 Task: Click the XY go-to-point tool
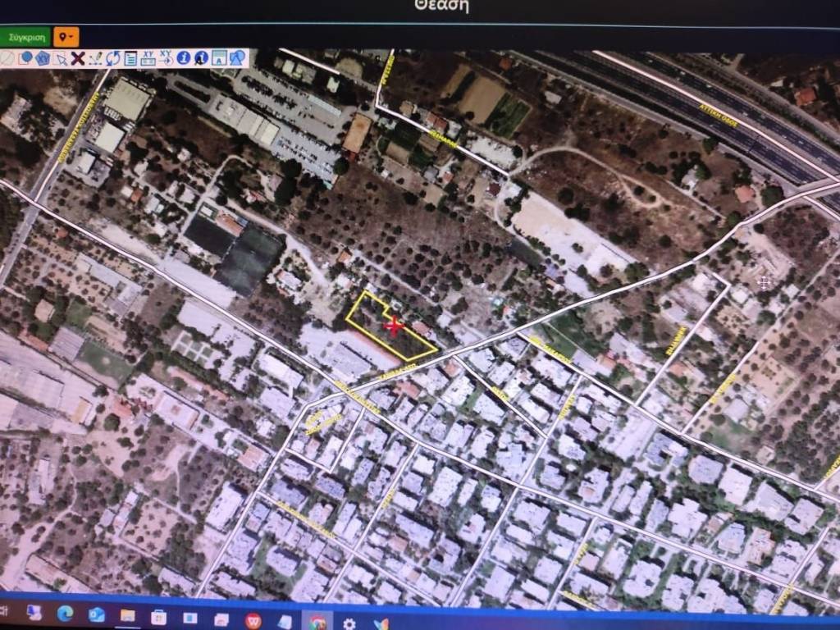[166, 57]
